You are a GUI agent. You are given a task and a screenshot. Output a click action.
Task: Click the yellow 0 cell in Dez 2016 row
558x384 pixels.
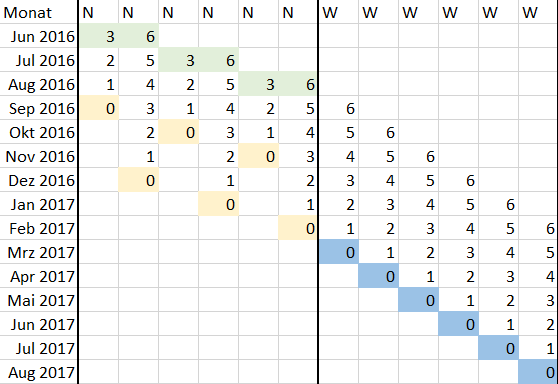click(138, 180)
